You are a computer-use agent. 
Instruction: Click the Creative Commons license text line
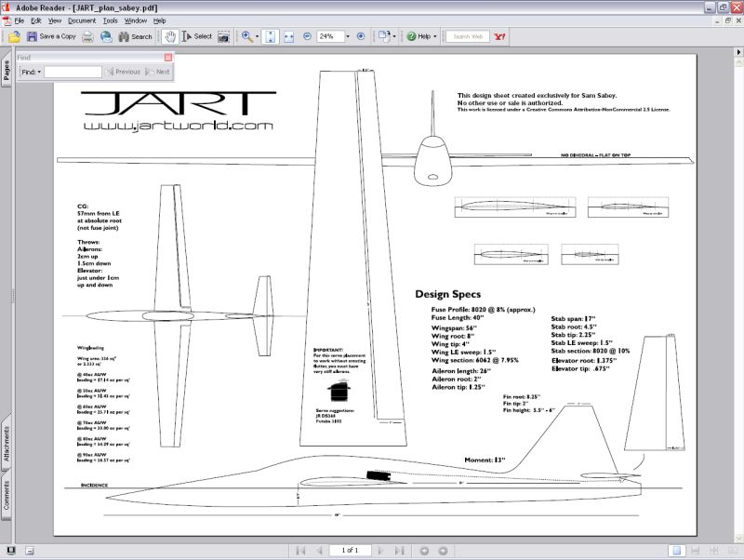pyautogui.click(x=564, y=110)
